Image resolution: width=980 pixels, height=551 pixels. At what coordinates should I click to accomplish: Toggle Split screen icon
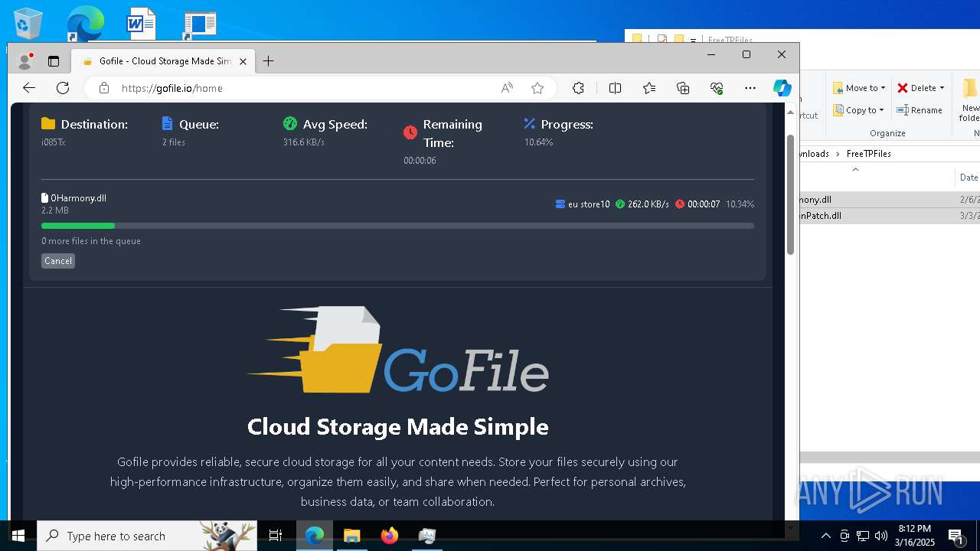click(615, 88)
